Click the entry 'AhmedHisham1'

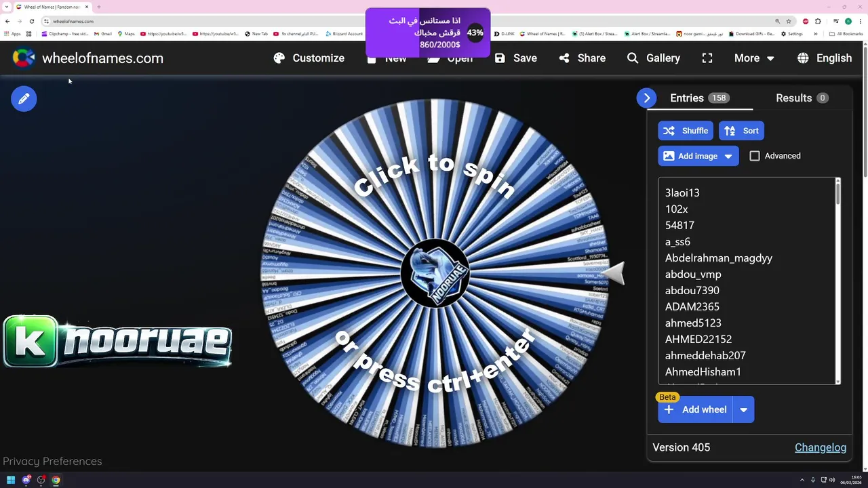point(703,372)
